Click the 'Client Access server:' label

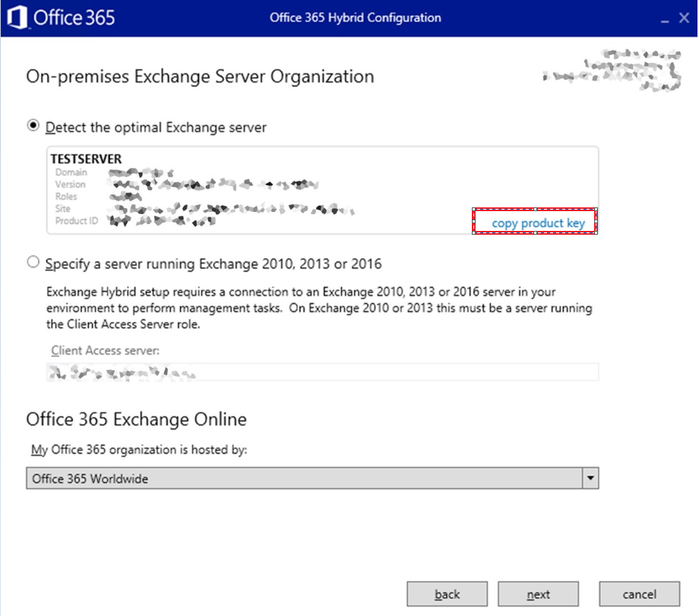[106, 351]
